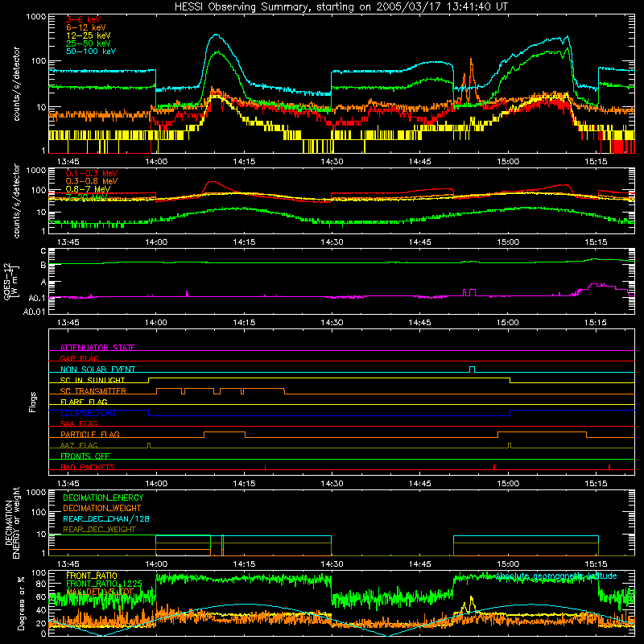This screenshot has height=644, width=644.
Task: Click the FRONT_RATIO_1225 legend label
Action: [x=104, y=584]
